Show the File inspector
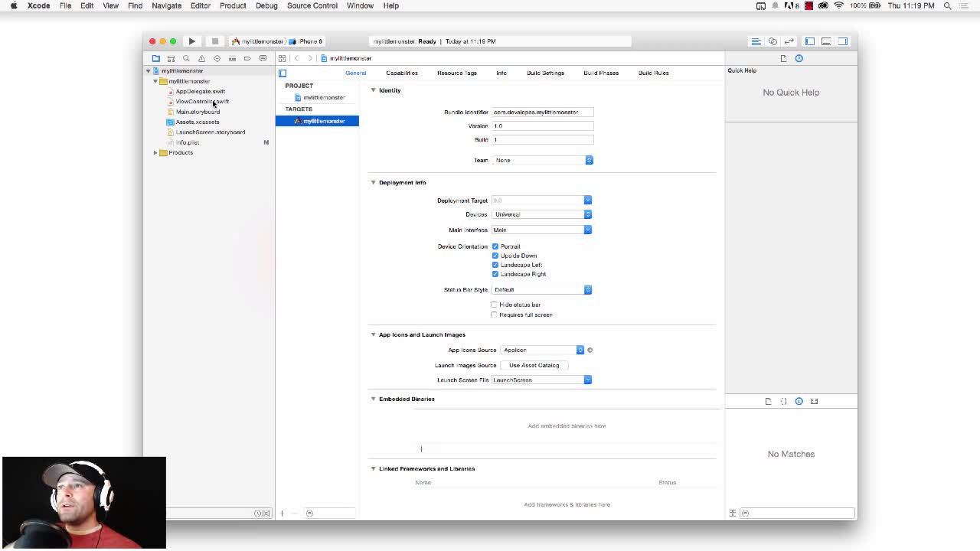Image resolution: width=980 pixels, height=551 pixels. 783,58
